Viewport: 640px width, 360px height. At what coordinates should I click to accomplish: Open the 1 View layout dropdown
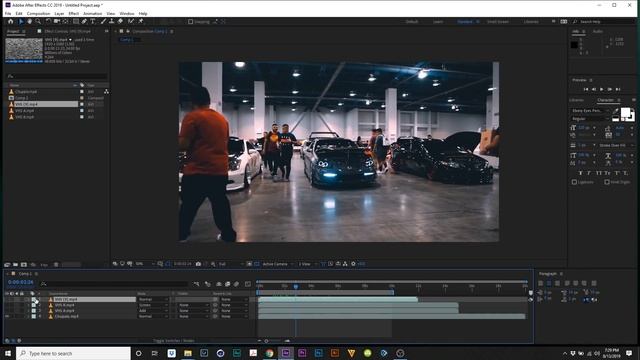click(308, 264)
